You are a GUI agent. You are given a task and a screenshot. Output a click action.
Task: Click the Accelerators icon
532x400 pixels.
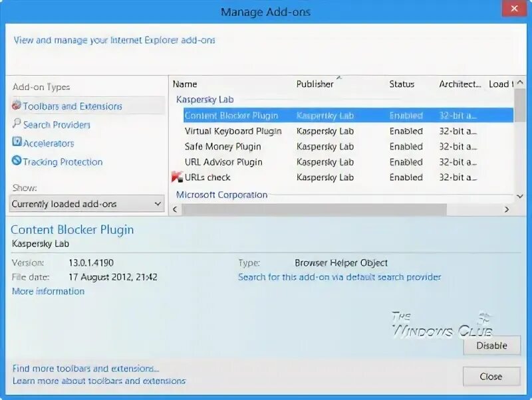(17, 142)
